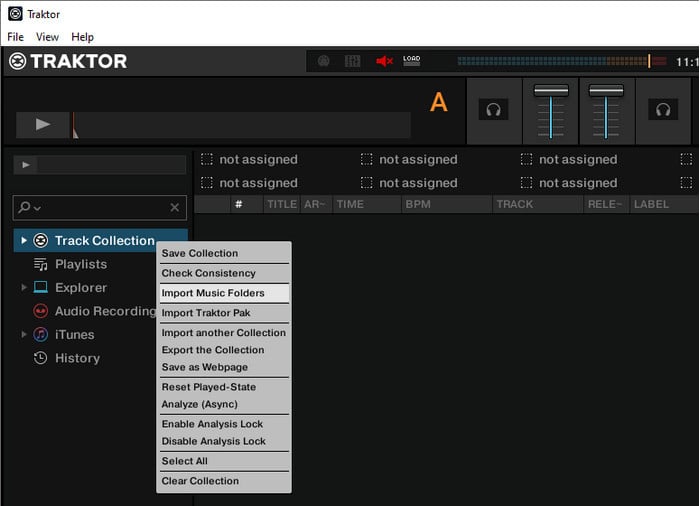Choose Clear Collection
The image size is (700, 506).
point(224,481)
